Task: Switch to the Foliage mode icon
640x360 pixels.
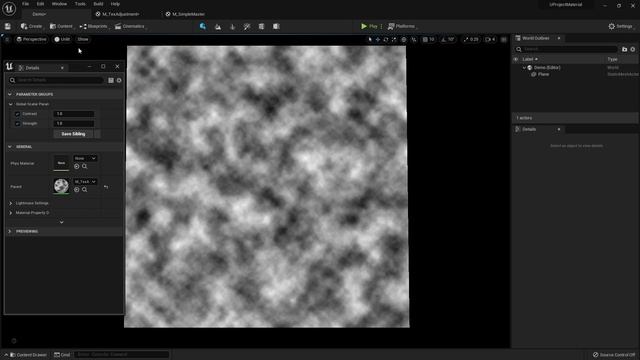Action: (233, 27)
